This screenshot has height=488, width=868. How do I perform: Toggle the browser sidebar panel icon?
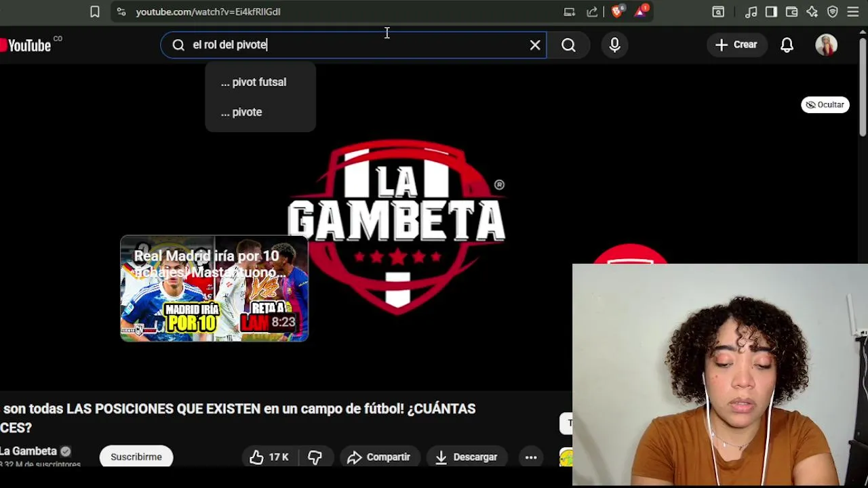[771, 12]
